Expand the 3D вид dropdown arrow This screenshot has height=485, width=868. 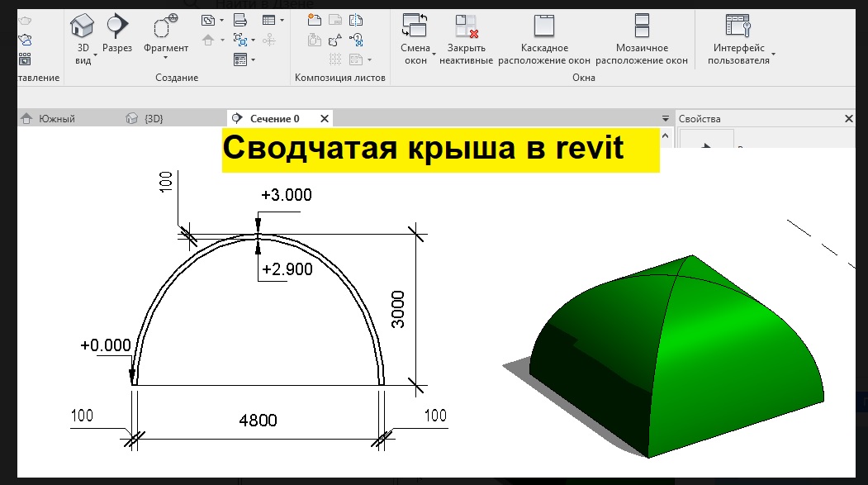(96, 55)
